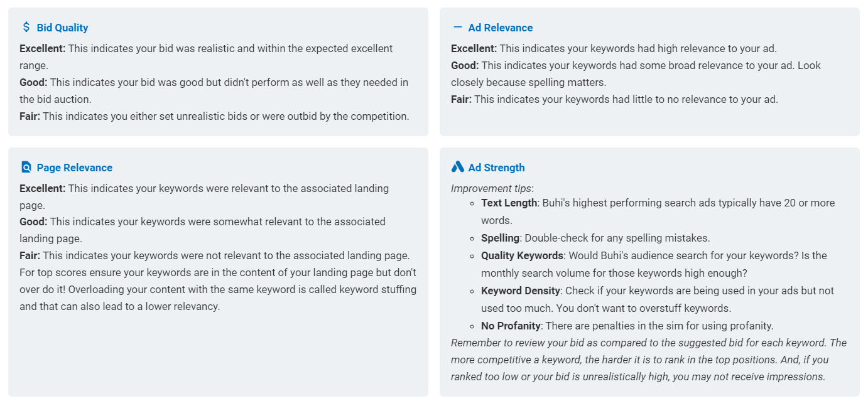Click the Fair label under Ad Relevance
Viewport: 868px width, 406px height.
(x=461, y=99)
